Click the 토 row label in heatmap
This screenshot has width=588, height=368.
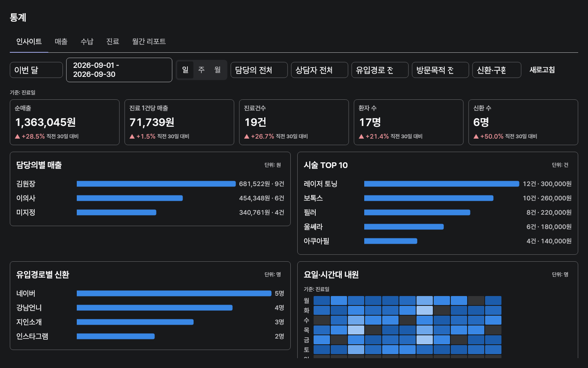tap(307, 350)
